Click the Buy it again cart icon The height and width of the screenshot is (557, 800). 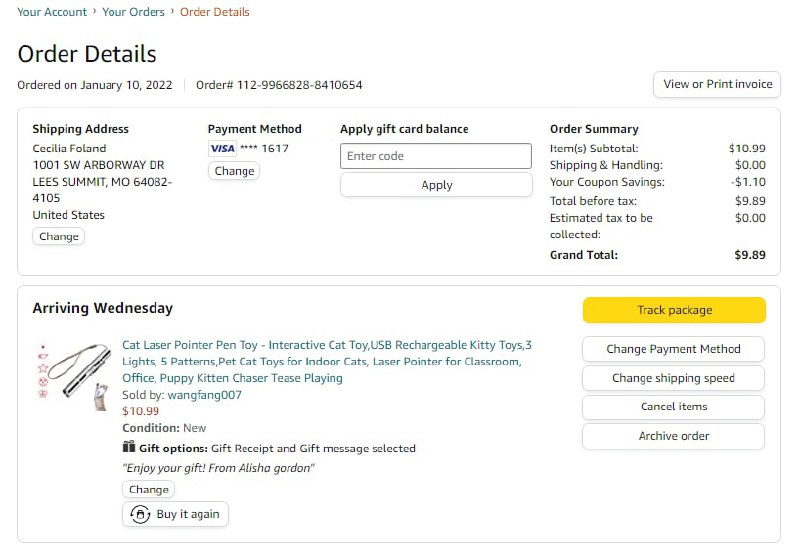coord(140,514)
